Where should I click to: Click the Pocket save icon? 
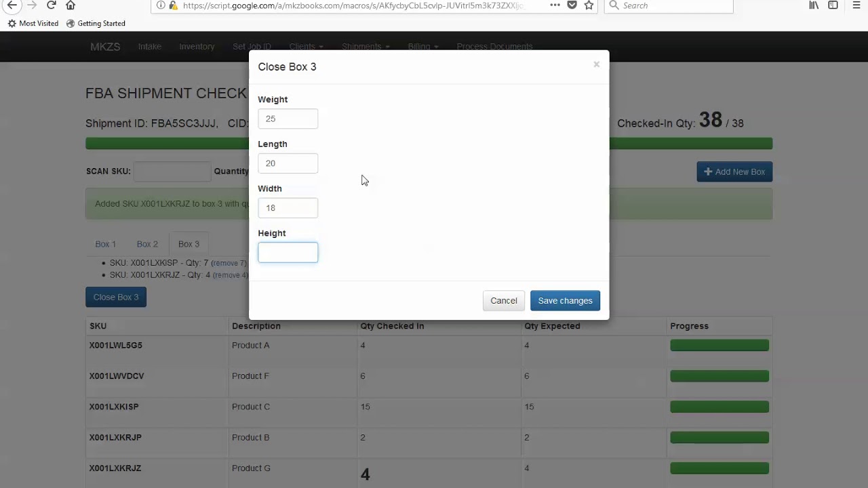(572, 5)
